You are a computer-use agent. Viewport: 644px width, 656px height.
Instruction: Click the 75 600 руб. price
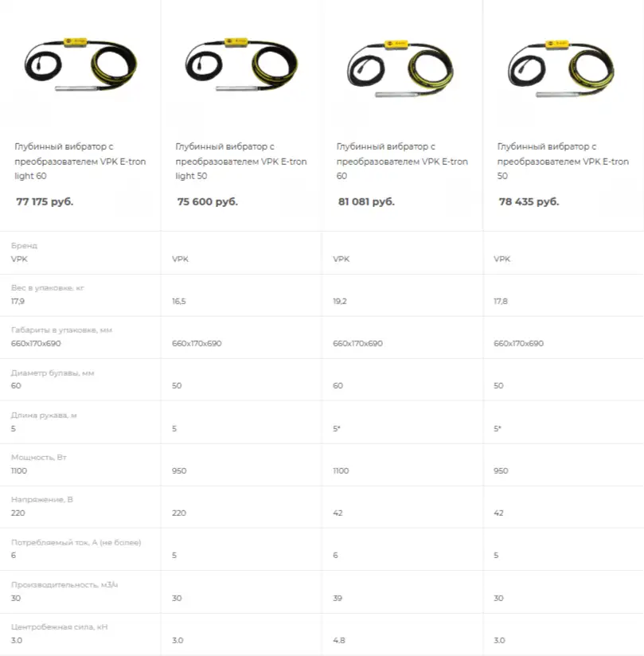click(207, 202)
